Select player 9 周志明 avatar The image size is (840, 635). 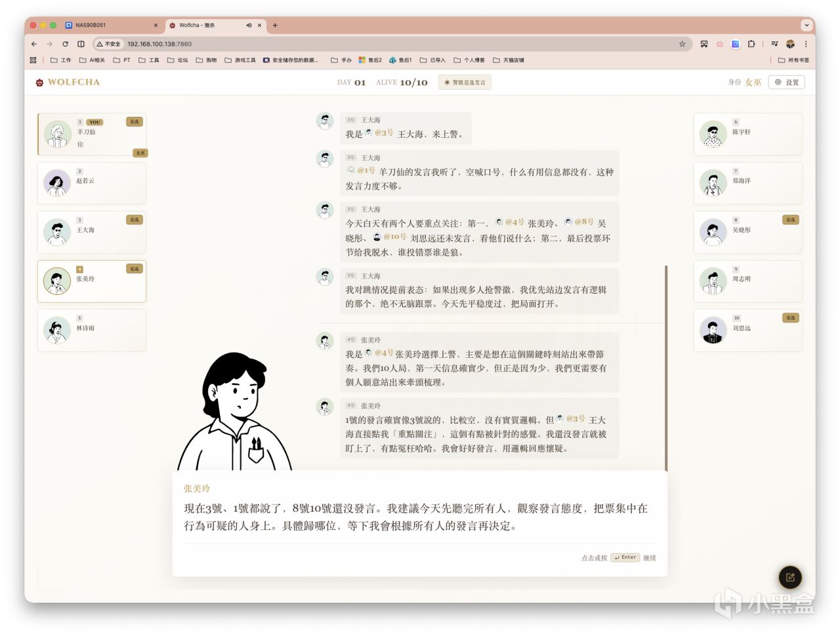(x=713, y=281)
